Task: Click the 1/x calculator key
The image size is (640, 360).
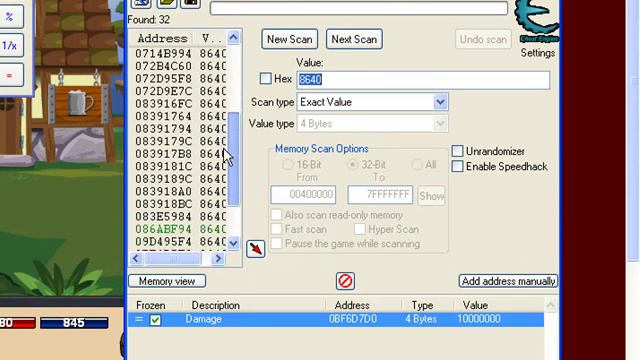Action: pos(10,46)
